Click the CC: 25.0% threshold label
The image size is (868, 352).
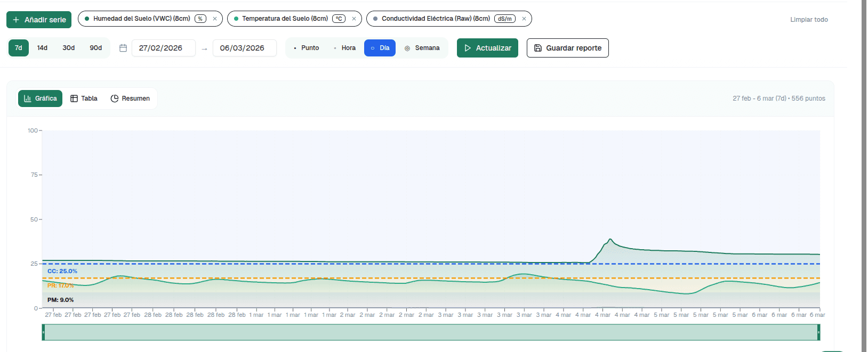(62, 271)
